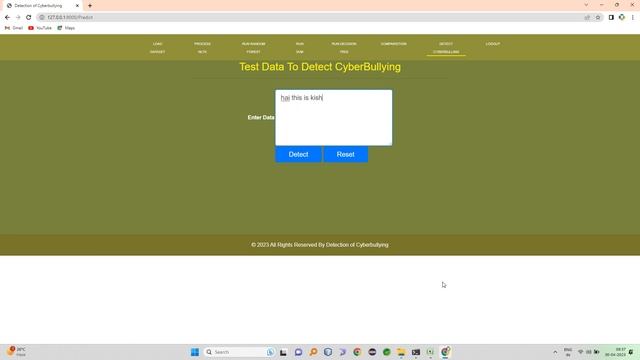Click the address bar URL

pos(70,17)
